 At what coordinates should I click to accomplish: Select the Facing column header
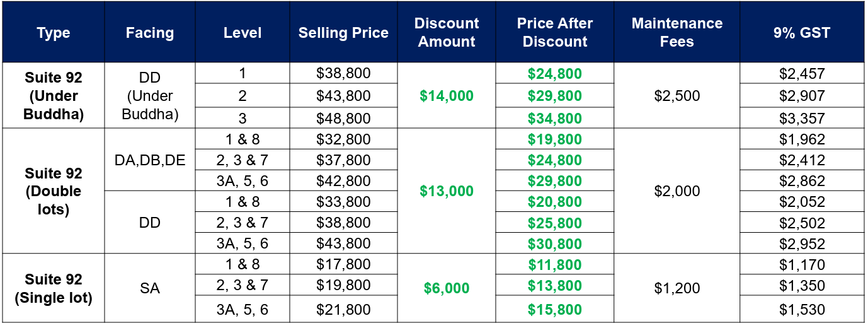[150, 32]
